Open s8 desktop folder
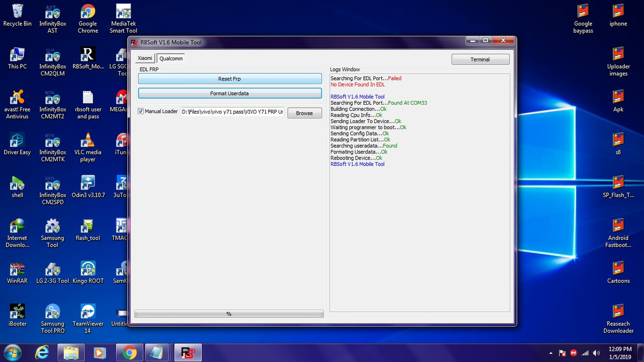Image resolution: width=644 pixels, height=362 pixels. pyautogui.click(x=618, y=144)
